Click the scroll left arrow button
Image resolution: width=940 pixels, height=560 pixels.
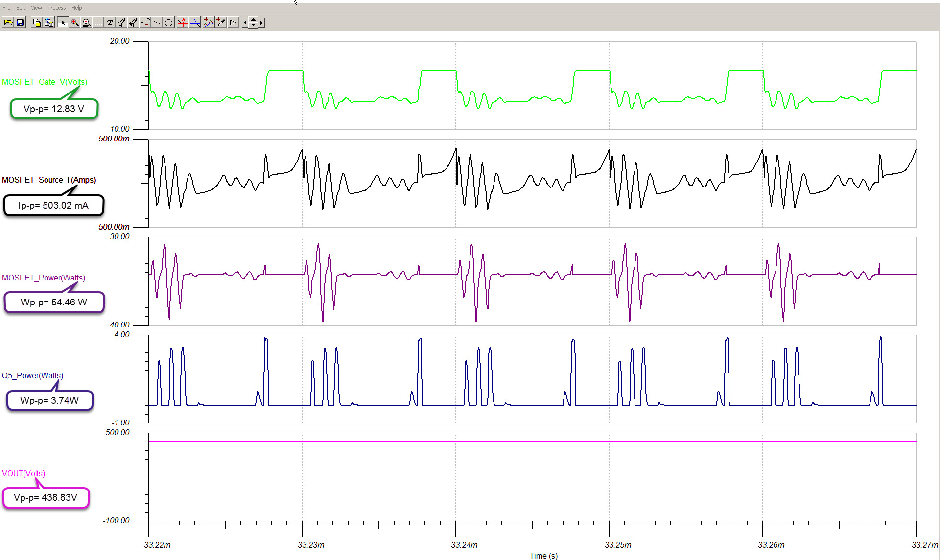coord(245,23)
